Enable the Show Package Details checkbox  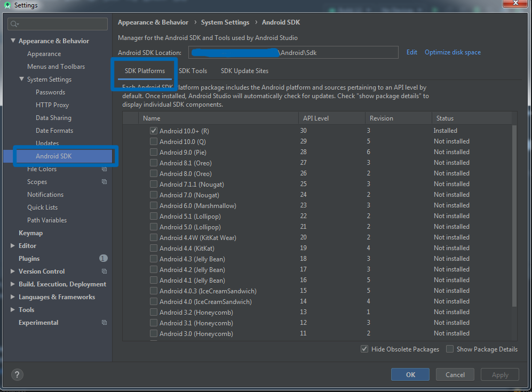(449, 349)
